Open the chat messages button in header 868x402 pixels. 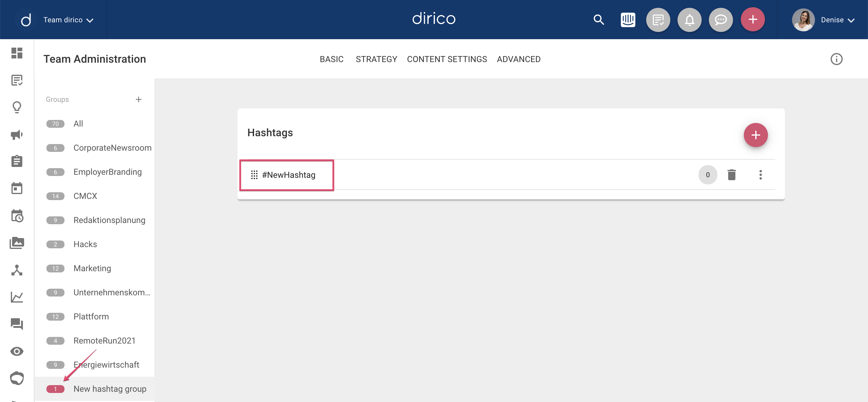tap(721, 20)
